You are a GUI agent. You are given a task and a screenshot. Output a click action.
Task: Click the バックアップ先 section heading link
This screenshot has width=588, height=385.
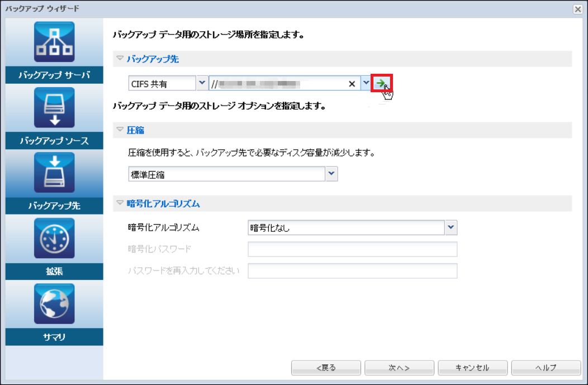coord(153,59)
